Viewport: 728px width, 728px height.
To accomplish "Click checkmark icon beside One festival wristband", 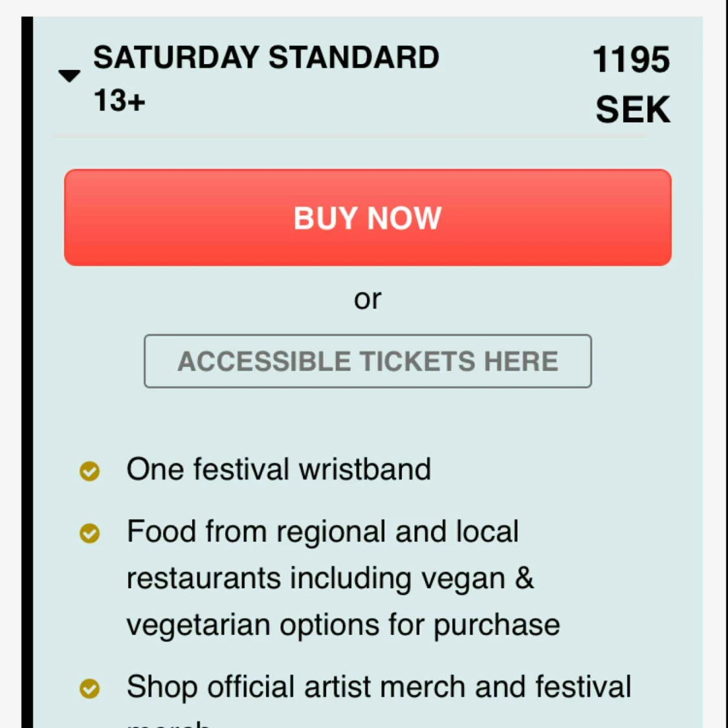I will point(90,471).
